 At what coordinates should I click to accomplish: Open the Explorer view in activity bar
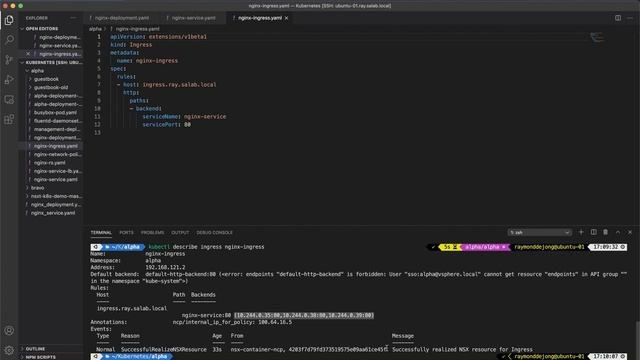[9, 20]
